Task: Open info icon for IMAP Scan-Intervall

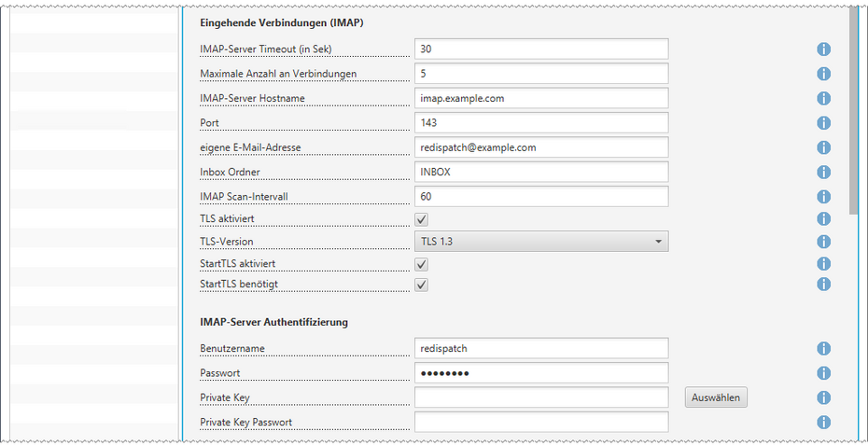Action: [824, 197]
